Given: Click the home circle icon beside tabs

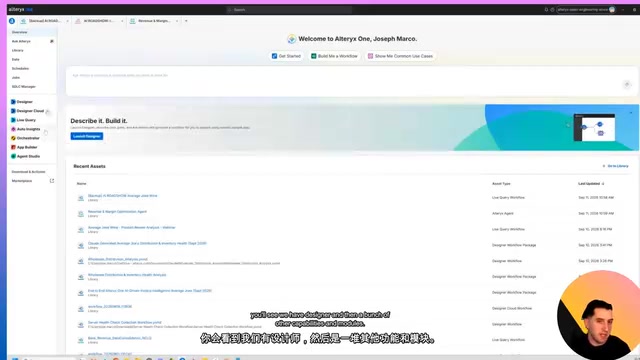Looking at the screenshot, I should [x=12, y=21].
